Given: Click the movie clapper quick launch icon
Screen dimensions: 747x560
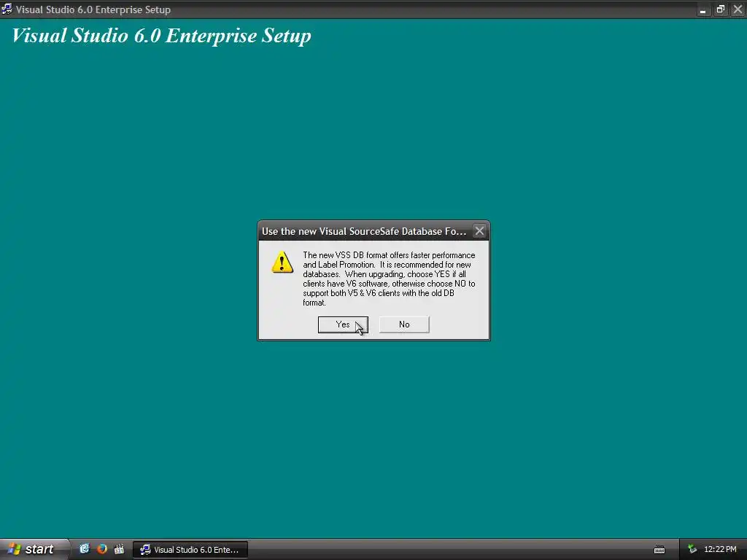Looking at the screenshot, I should (119, 549).
